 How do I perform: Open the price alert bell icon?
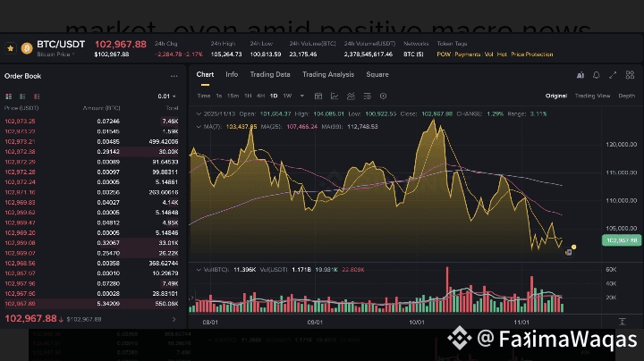pos(596,75)
